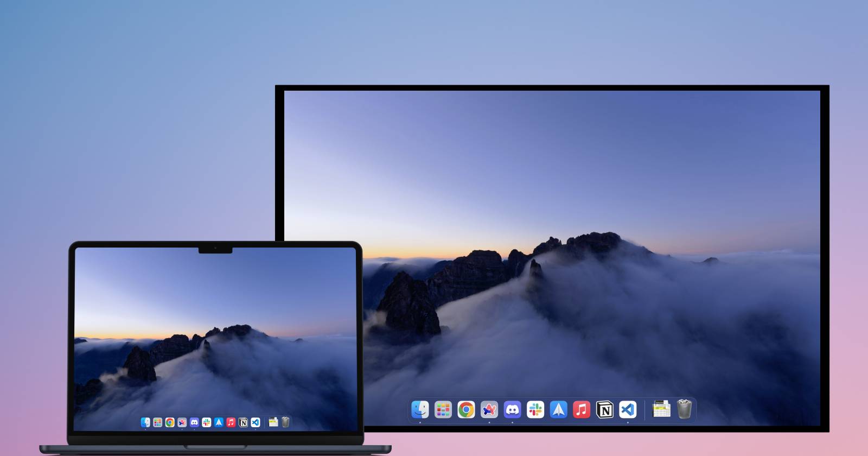The width and height of the screenshot is (868, 456).
Task: Open Apple Music in the external monitor dock
Action: (582, 409)
